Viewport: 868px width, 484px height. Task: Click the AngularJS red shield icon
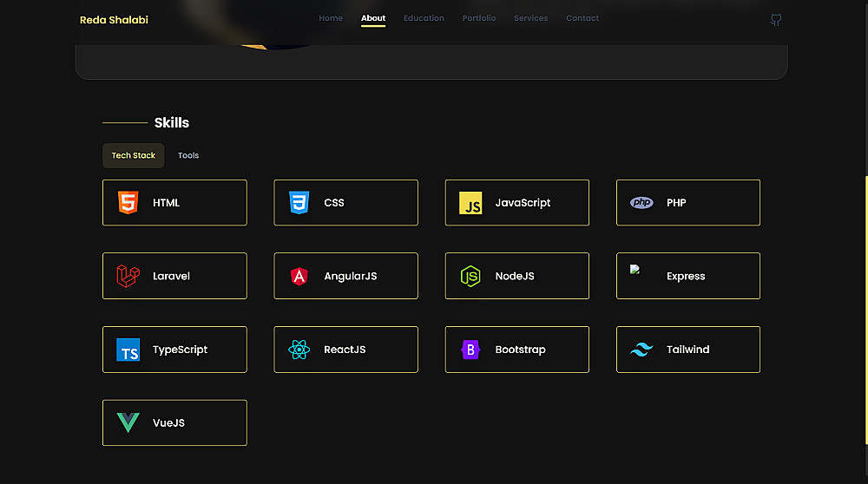(x=299, y=276)
